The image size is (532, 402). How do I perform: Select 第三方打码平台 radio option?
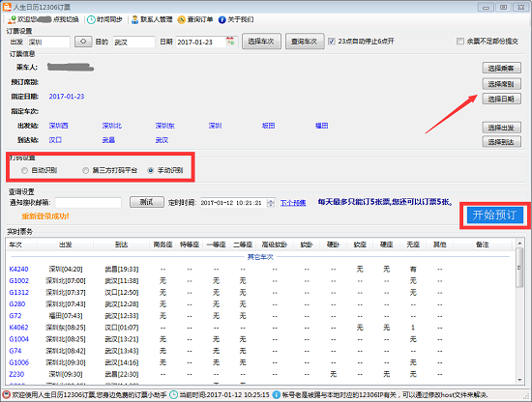85,170
